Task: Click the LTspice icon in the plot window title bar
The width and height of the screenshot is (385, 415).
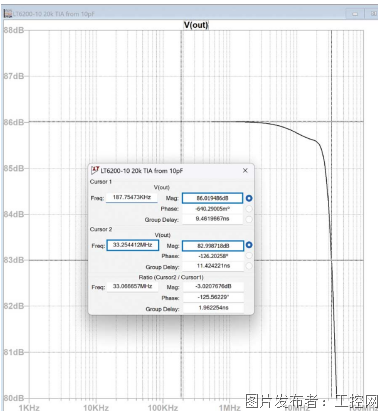Action: (x=8, y=14)
